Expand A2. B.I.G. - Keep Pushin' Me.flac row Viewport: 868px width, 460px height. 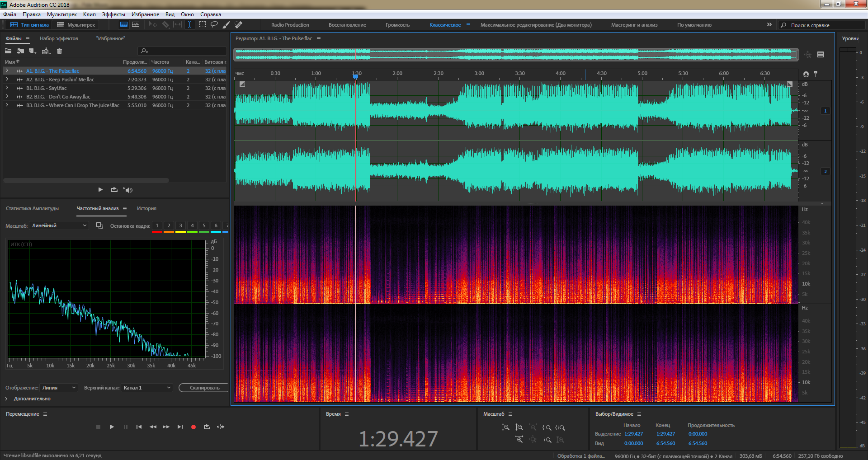click(x=7, y=79)
